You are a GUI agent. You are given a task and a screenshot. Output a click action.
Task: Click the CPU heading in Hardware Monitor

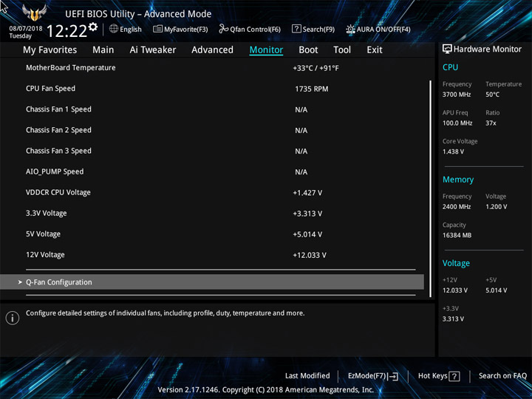[450, 67]
